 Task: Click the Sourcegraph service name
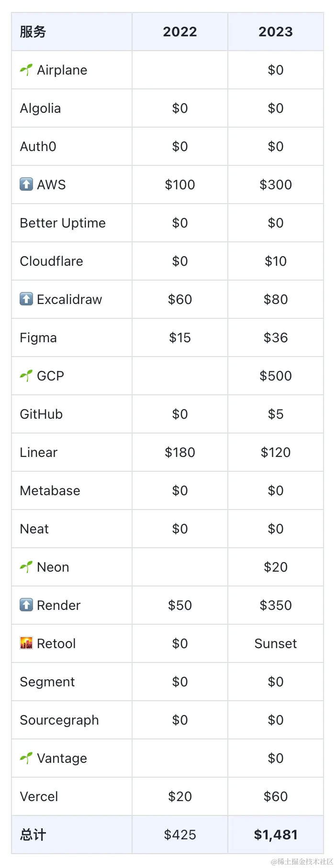click(59, 720)
